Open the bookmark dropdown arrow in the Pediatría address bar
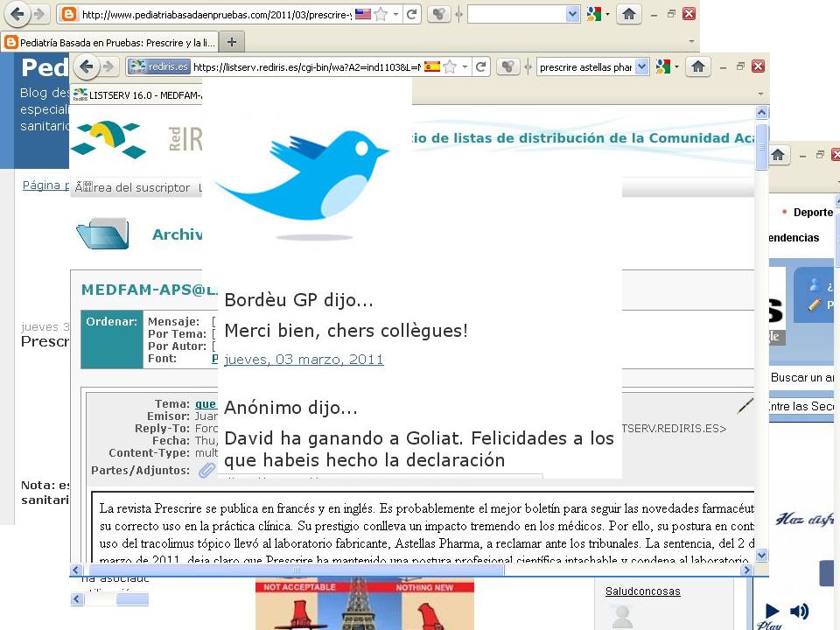Viewport: 840px width, 630px height. [395, 15]
